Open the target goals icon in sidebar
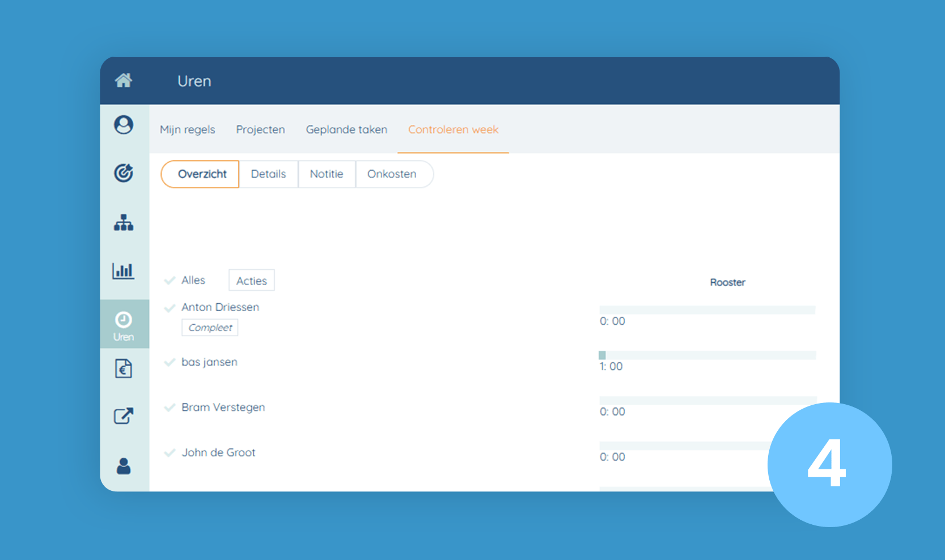This screenshot has width=945, height=560. pyautogui.click(x=124, y=173)
